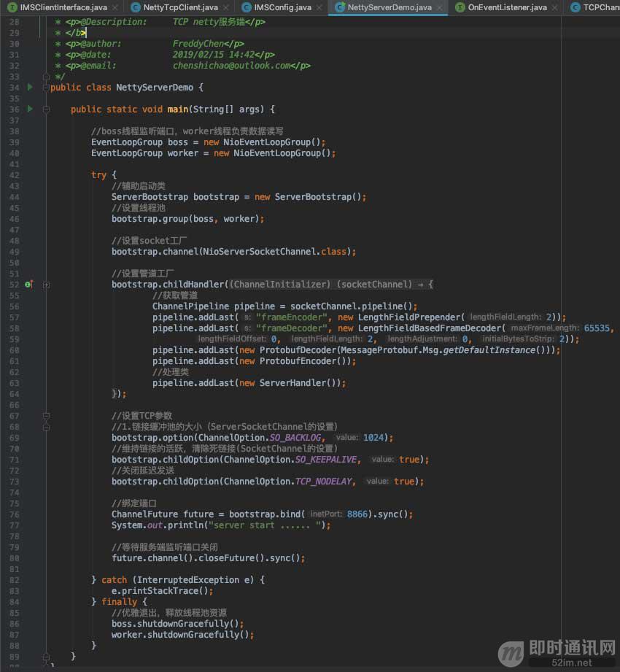The width and height of the screenshot is (620, 672).
Task: Collapse the NettyServerDemo class body fold marker
Action: point(46,88)
